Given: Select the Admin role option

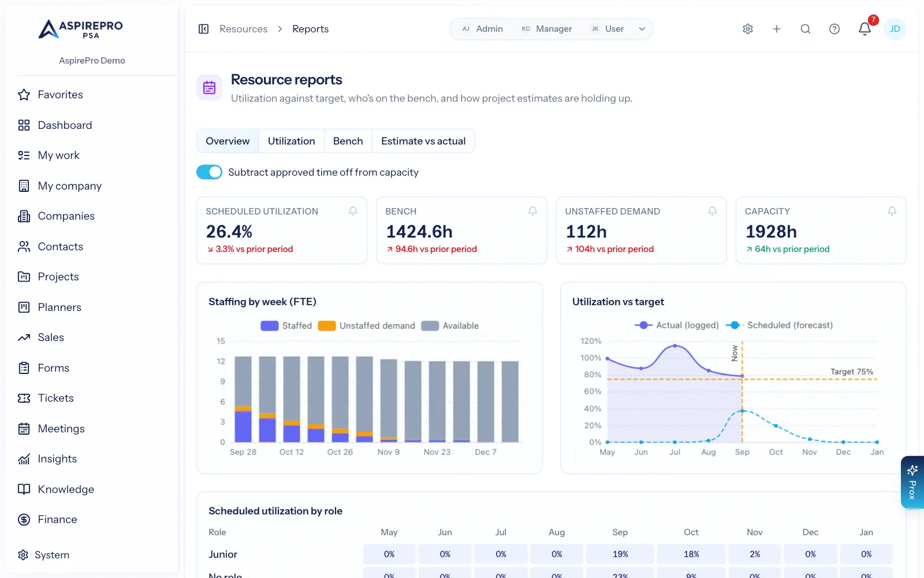Looking at the screenshot, I should pyautogui.click(x=482, y=29).
